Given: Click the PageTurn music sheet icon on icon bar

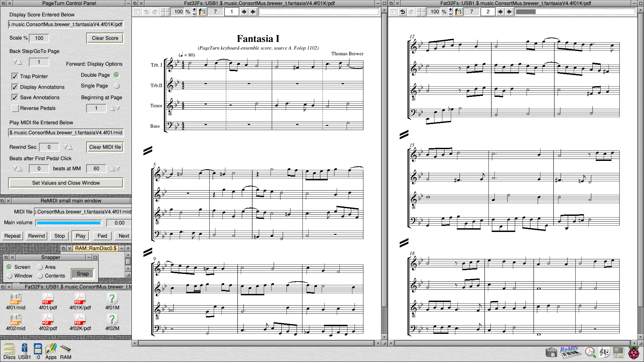Looking at the screenshot, I should [x=604, y=353].
